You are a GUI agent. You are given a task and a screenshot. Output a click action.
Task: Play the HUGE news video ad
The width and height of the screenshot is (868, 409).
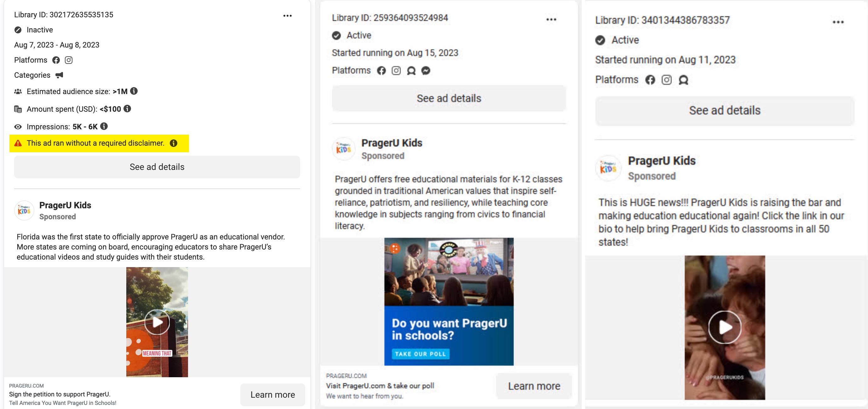(724, 327)
